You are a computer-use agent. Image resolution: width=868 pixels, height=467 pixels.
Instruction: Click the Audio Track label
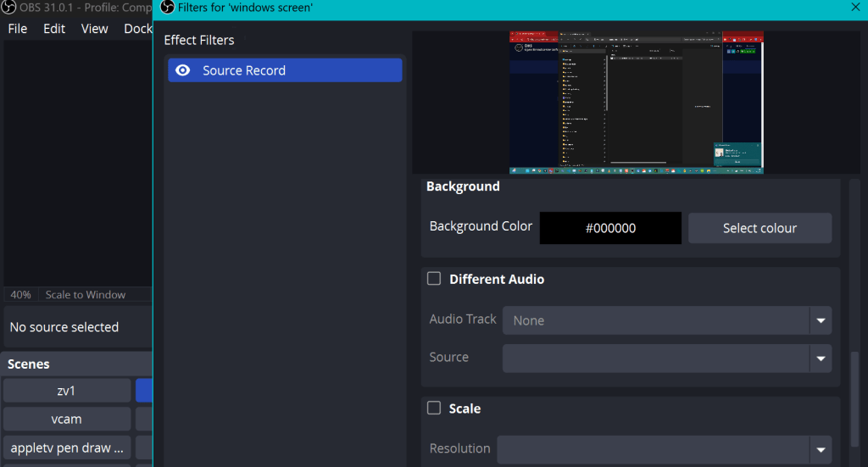[x=463, y=320]
